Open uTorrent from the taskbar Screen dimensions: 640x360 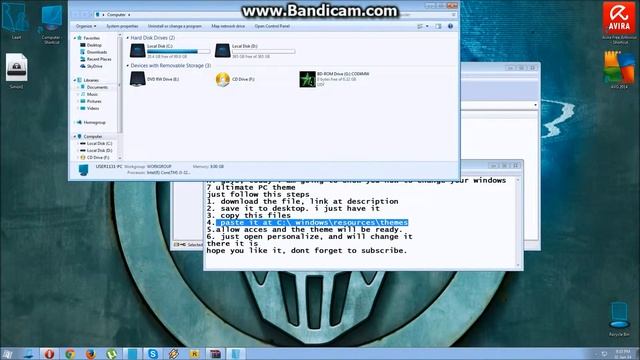point(111,354)
